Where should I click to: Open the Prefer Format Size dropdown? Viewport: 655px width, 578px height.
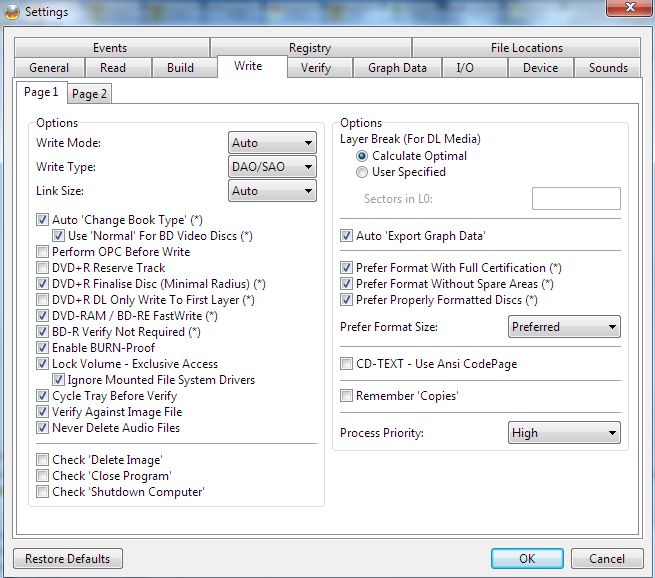(564, 327)
